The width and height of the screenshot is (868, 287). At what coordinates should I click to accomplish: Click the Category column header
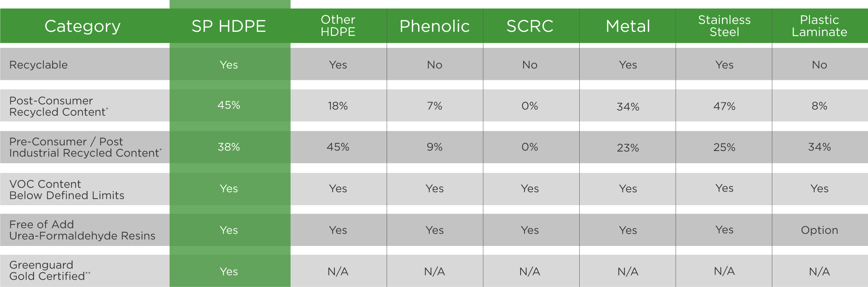82,26
